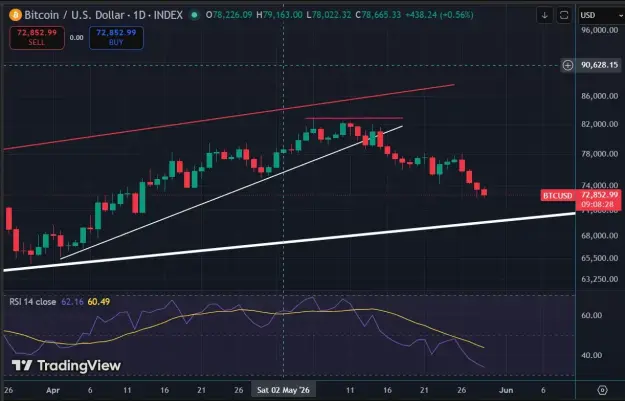625x401 pixels.
Task: Click the RSI 14 close indicator label
Action: click(x=33, y=302)
